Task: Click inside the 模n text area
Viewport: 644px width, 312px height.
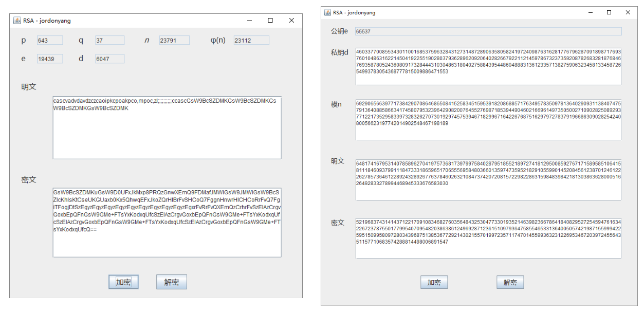Action: [488, 120]
